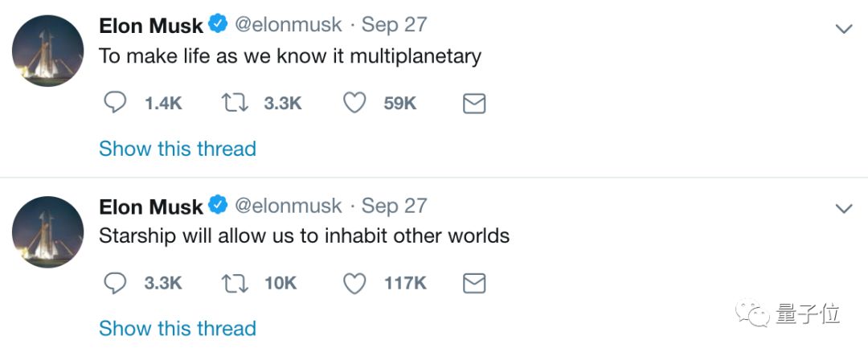This screenshot has width=868, height=352.
Task: Expand the Starship tweet's options chevron
Action: (844, 209)
